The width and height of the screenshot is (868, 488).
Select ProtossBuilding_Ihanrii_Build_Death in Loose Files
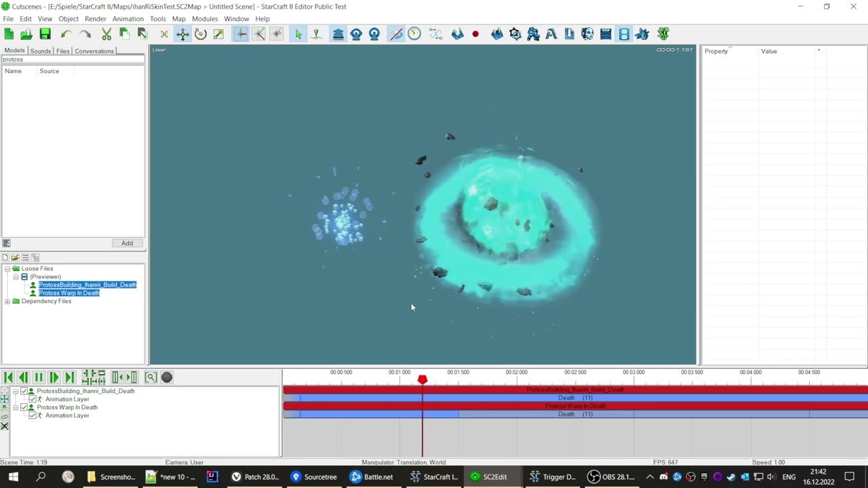click(x=87, y=285)
